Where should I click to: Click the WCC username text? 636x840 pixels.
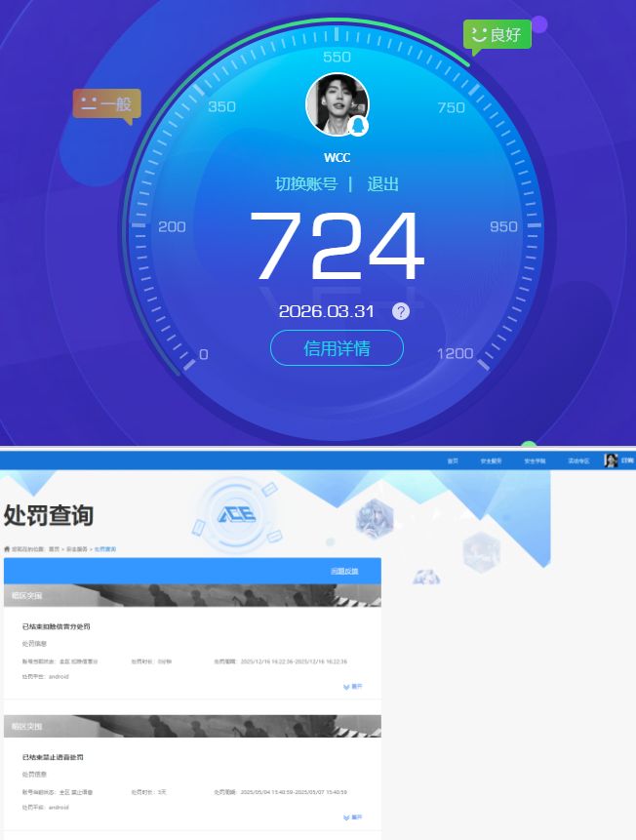pos(337,157)
